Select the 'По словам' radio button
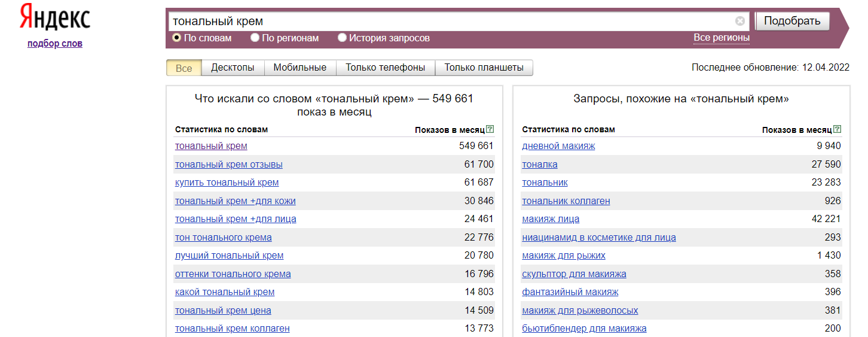Image resolution: width=868 pixels, height=337 pixels. pyautogui.click(x=176, y=38)
